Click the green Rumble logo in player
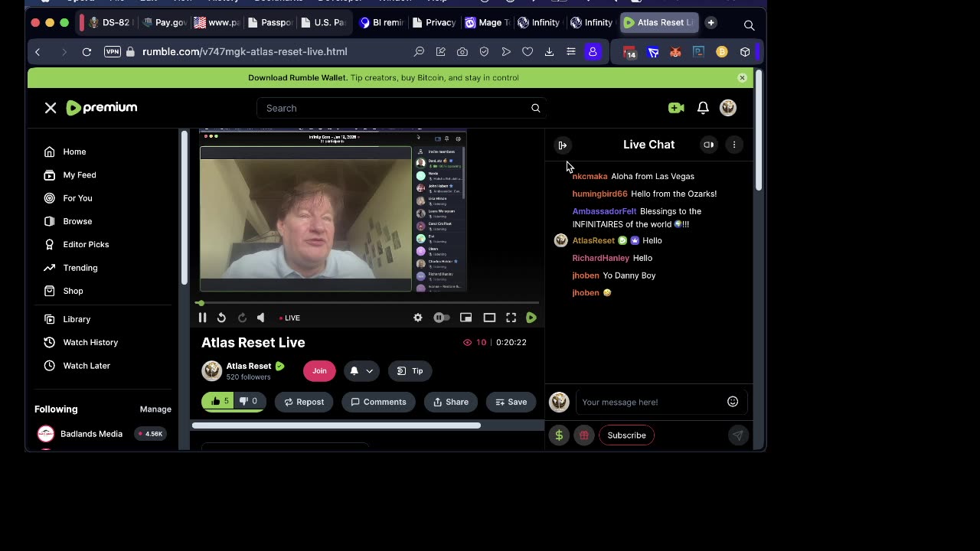 click(x=531, y=318)
